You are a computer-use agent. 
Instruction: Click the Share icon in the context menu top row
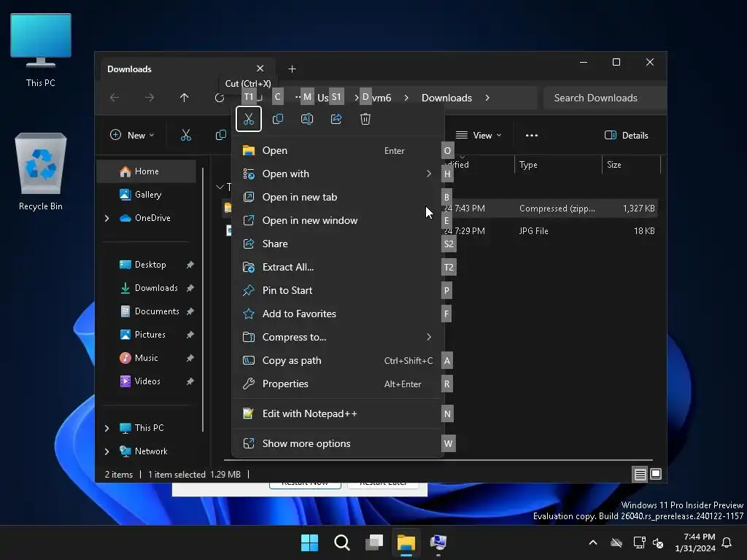(336, 119)
